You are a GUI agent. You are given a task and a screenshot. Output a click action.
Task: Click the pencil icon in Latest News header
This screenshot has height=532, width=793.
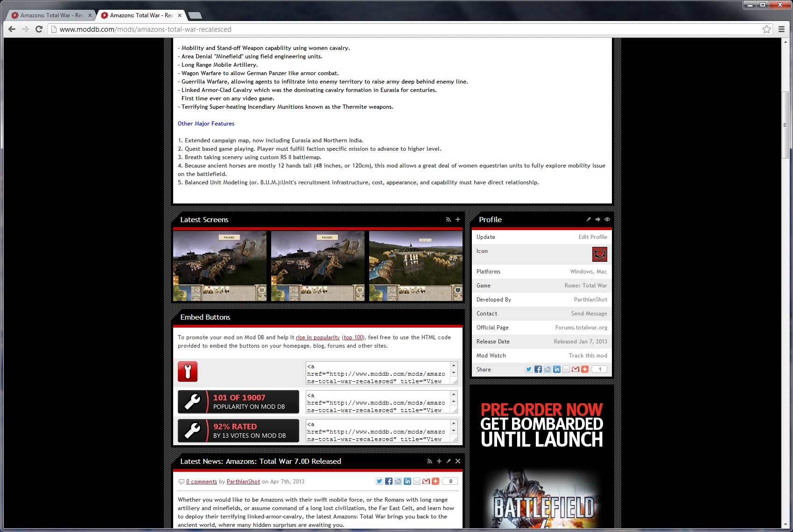point(449,461)
